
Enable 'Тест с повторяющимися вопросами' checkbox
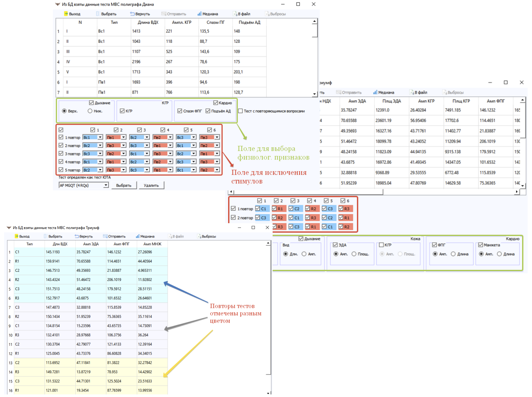[x=240, y=111]
